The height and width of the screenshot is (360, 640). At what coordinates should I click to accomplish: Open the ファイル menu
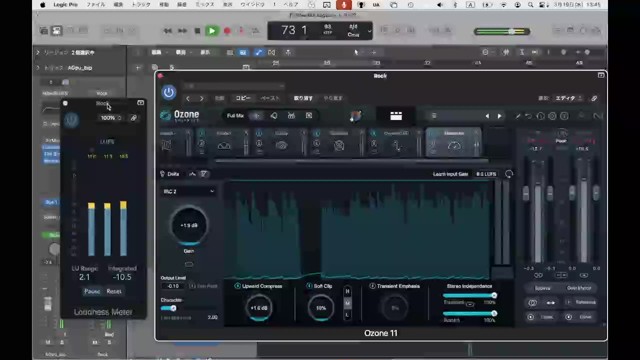(x=96, y=5)
